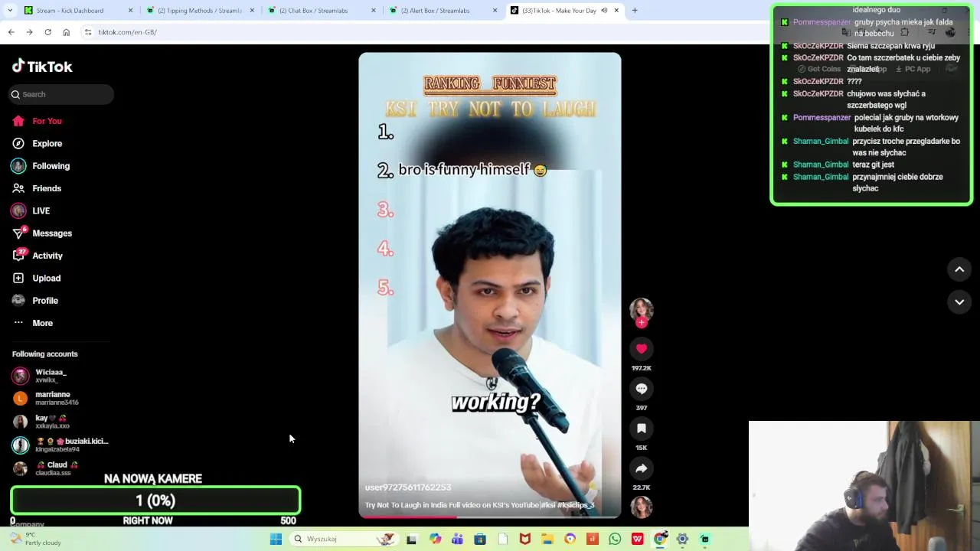The image size is (980, 551).
Task: Open WPS Office from the taskbar
Action: 637,539
